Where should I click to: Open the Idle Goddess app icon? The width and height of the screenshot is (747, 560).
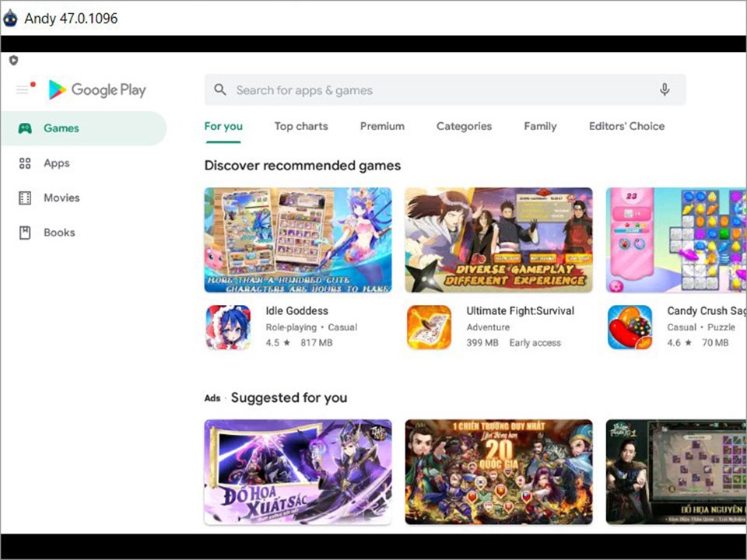tap(228, 327)
